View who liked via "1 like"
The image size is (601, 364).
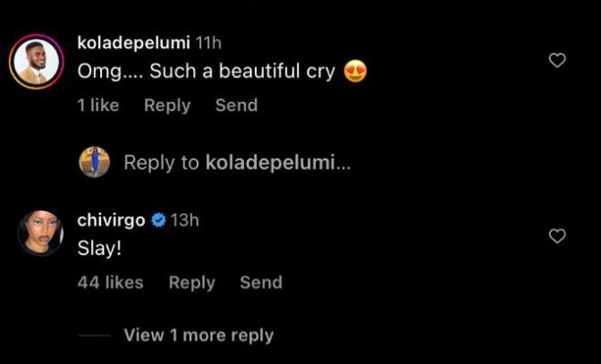pyautogui.click(x=97, y=106)
